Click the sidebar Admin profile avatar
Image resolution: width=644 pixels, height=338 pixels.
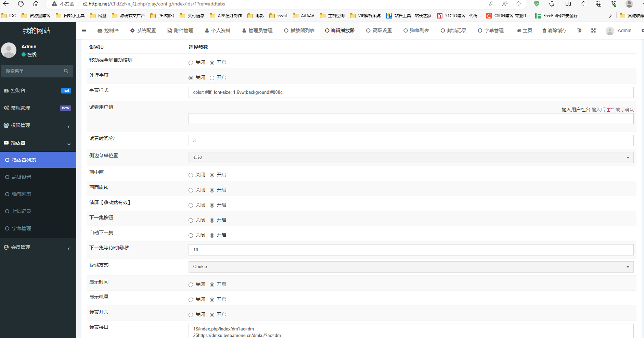[9, 50]
